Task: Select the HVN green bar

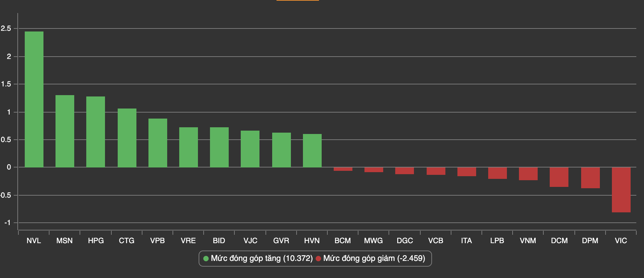Action: point(312,151)
